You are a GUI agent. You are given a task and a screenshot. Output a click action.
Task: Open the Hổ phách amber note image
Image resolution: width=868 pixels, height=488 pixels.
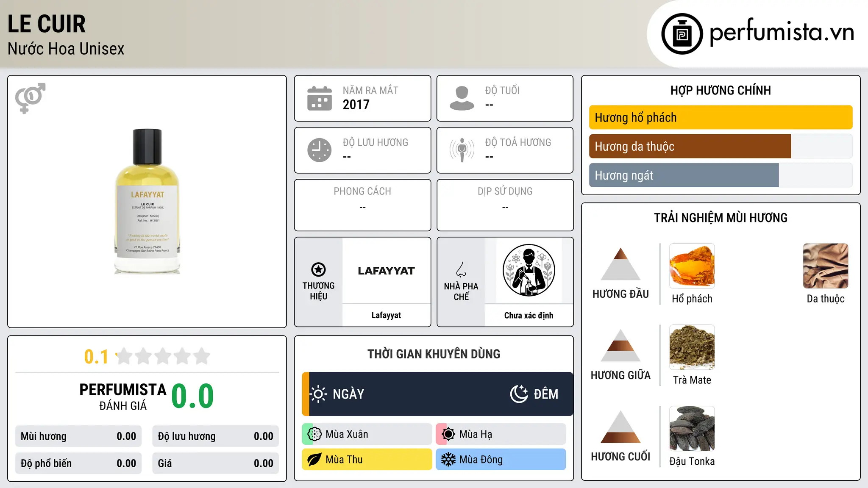pyautogui.click(x=692, y=266)
